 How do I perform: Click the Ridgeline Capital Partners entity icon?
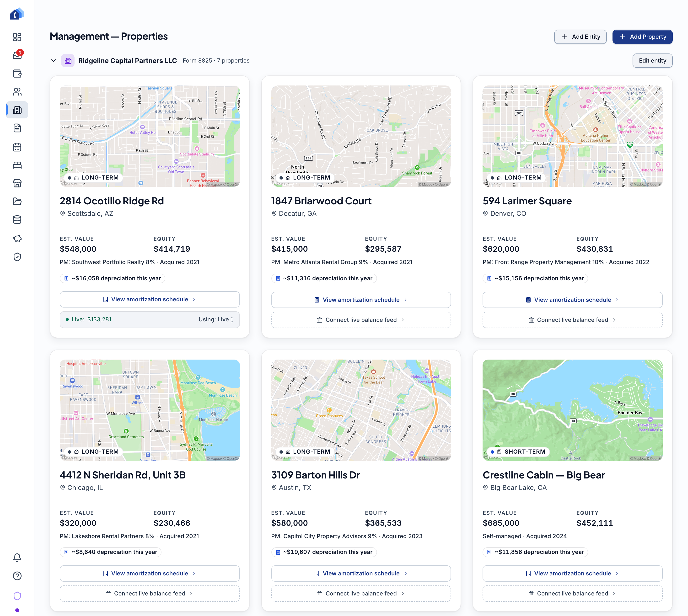tap(68, 61)
